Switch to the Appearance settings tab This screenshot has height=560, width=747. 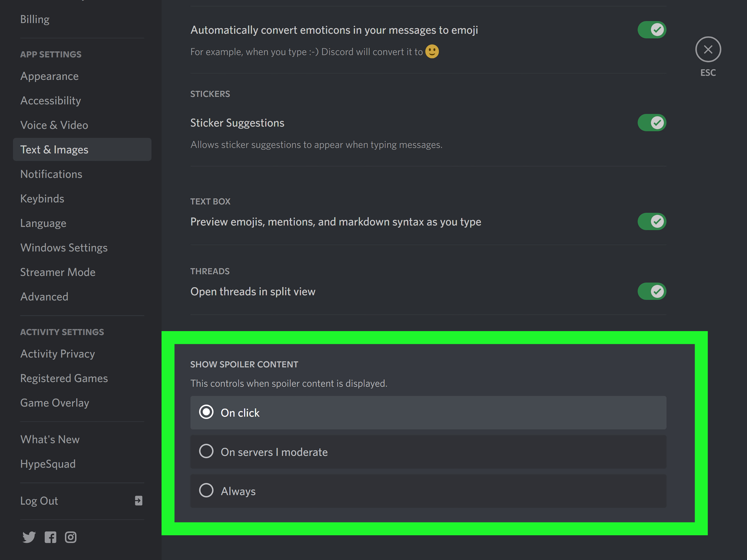click(x=49, y=76)
